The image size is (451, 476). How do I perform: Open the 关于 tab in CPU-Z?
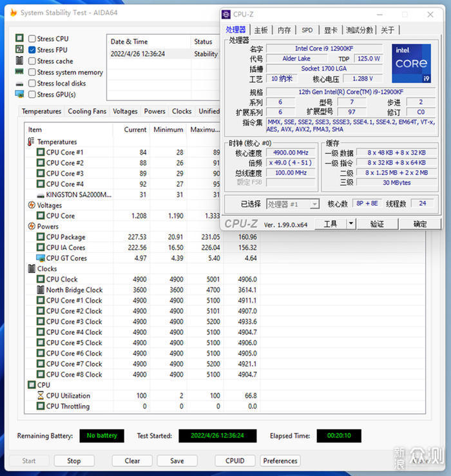(x=387, y=30)
